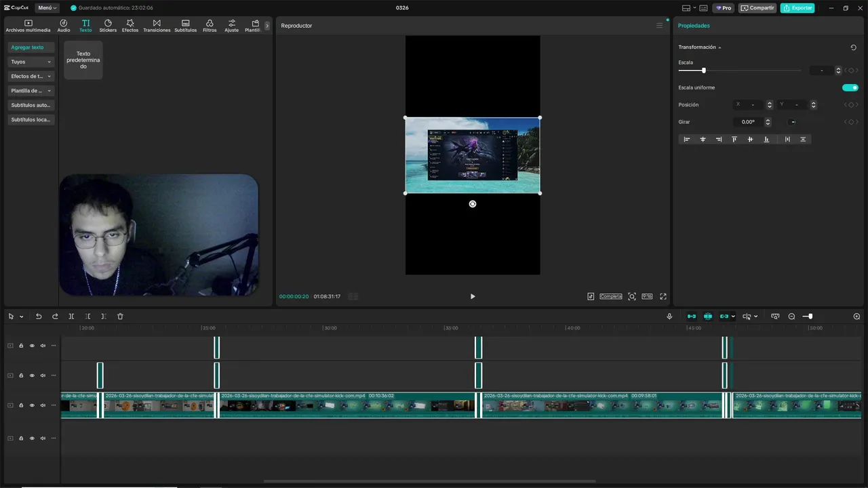Expand the Tuyos category
Viewport: 868px width, 488px height.
pyautogui.click(x=31, y=62)
